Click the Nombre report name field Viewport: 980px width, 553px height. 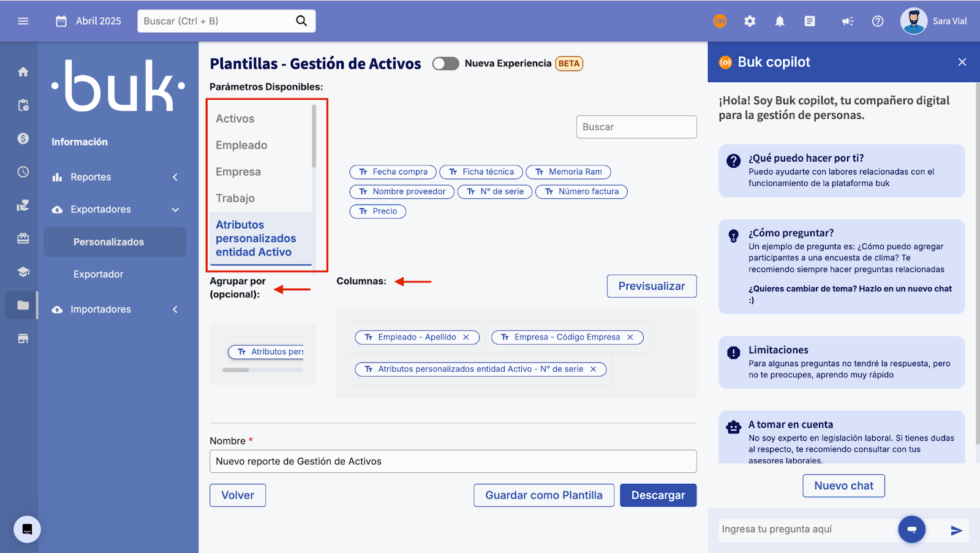453,462
